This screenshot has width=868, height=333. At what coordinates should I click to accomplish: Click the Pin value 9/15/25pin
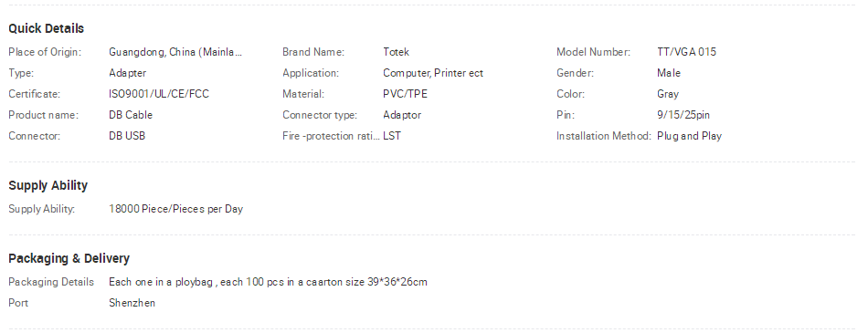[x=683, y=115]
